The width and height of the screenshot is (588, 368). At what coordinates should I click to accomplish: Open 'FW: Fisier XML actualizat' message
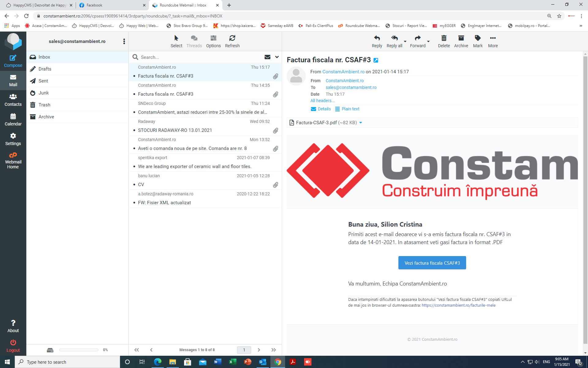pos(205,198)
